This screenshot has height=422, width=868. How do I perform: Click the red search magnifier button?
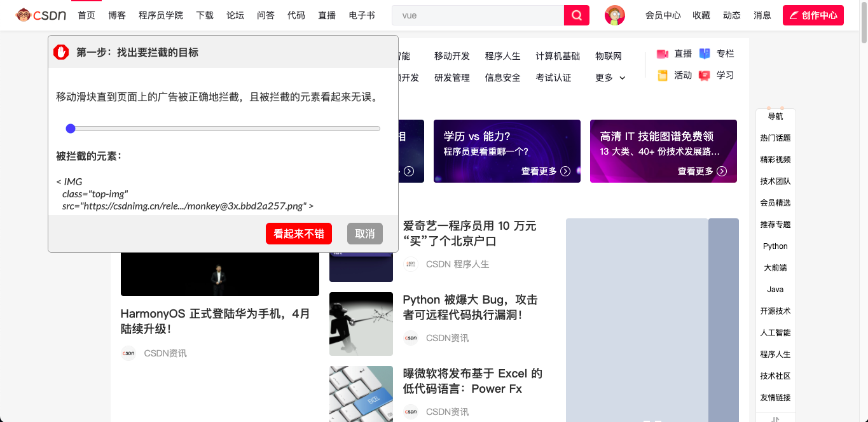click(x=577, y=15)
